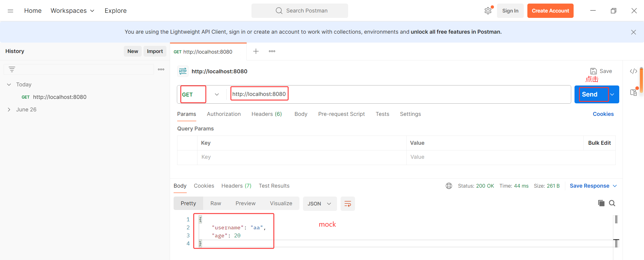The height and width of the screenshot is (260, 644).
Task: Click the Send button
Action: click(590, 94)
